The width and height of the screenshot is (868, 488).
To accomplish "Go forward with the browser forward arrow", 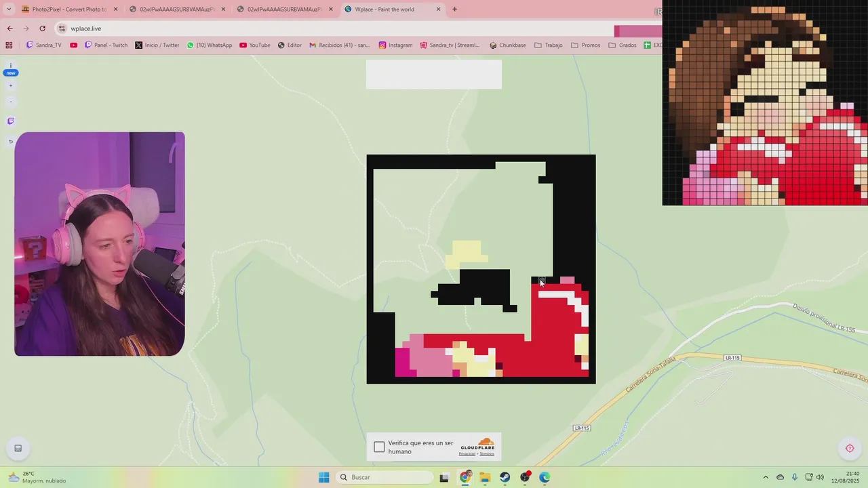I will point(26,28).
